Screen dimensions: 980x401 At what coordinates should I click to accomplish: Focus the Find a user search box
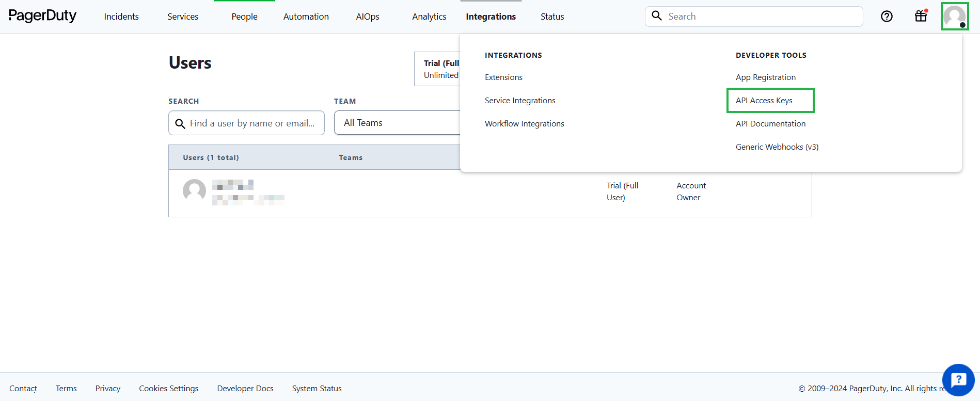[x=246, y=123]
